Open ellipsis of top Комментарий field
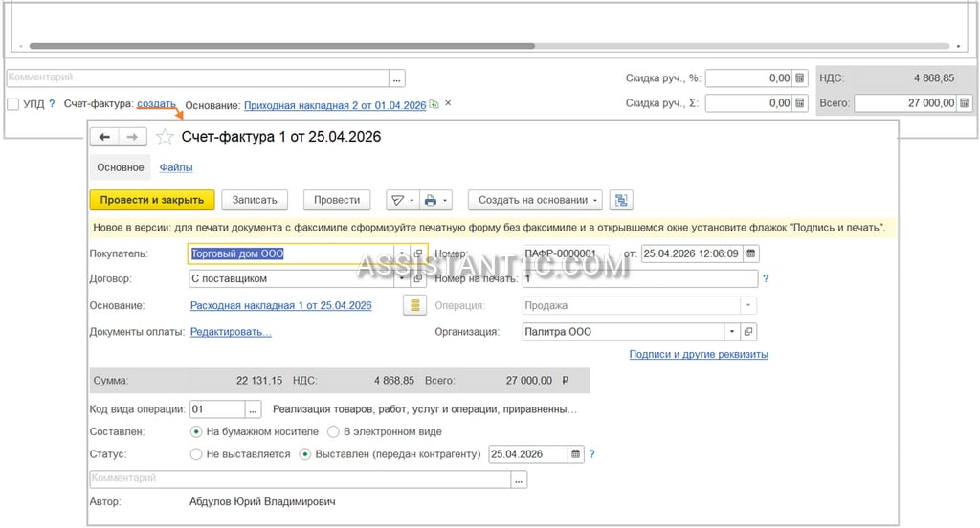This screenshot has height=528, width=980. coord(397,78)
